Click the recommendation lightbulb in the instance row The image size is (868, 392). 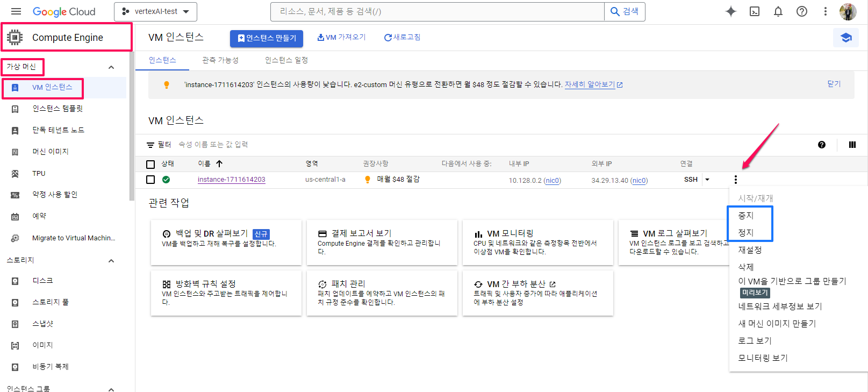(x=368, y=180)
